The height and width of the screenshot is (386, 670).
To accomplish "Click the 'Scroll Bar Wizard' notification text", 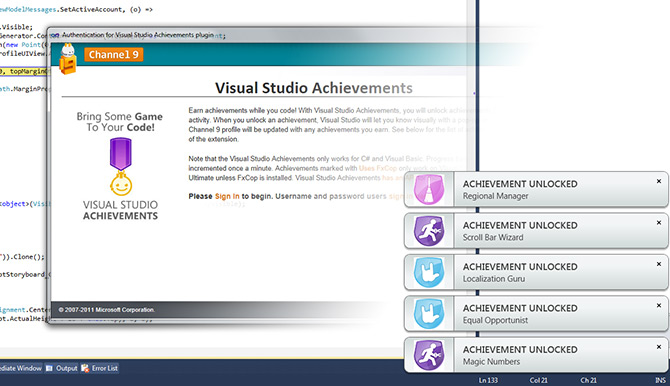I will [493, 237].
